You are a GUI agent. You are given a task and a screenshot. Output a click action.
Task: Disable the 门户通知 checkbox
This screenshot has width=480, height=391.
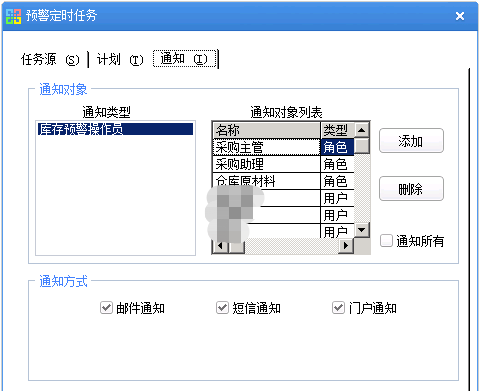point(338,308)
